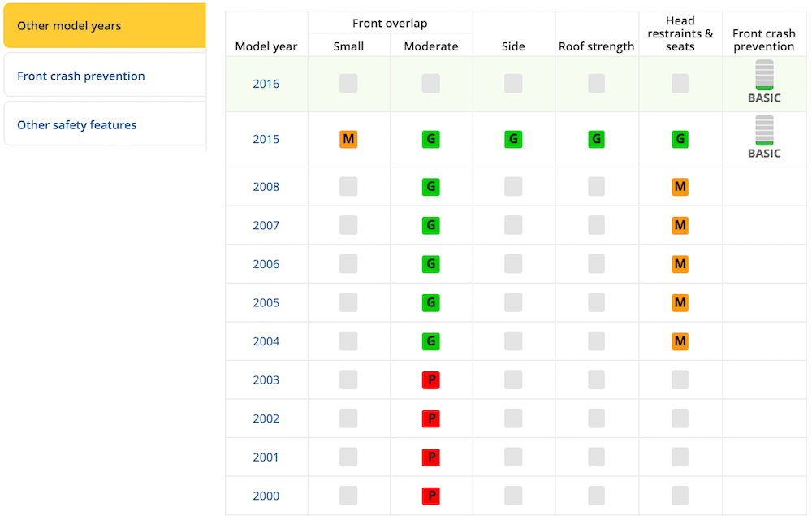
Task: Switch to Front crash prevention tab
Action: point(105,76)
